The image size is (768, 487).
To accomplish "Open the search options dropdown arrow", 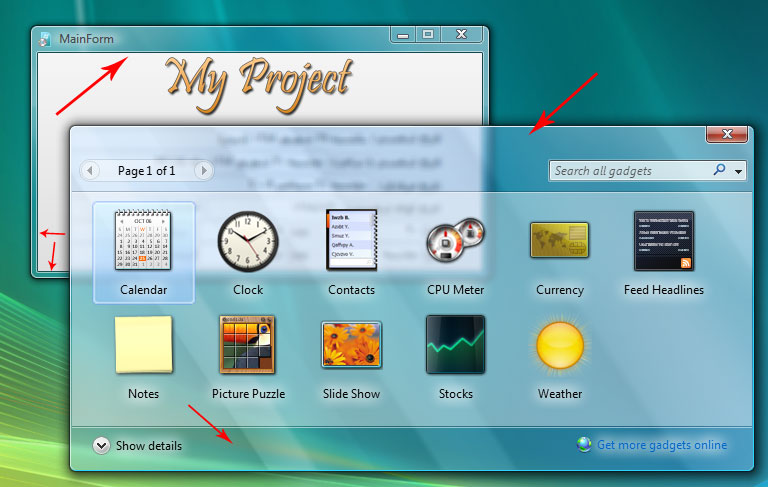I will click(738, 171).
